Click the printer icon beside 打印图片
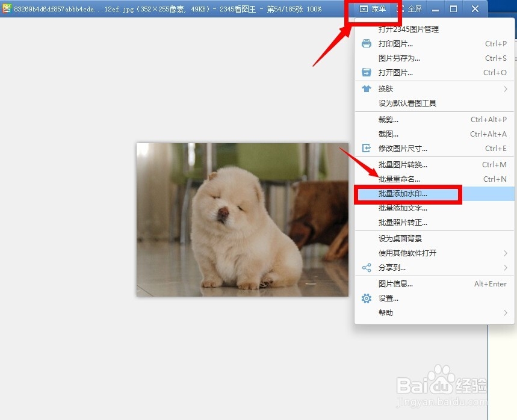Viewport: 517px width, 420px height. click(367, 43)
